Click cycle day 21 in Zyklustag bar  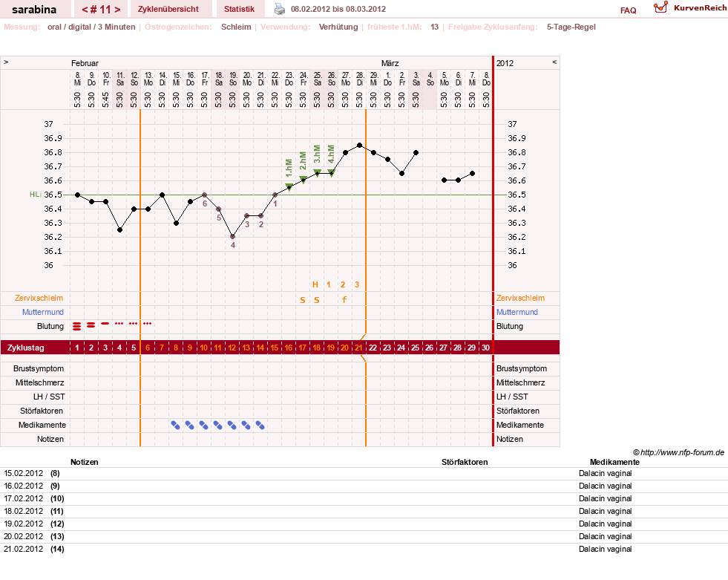click(358, 347)
